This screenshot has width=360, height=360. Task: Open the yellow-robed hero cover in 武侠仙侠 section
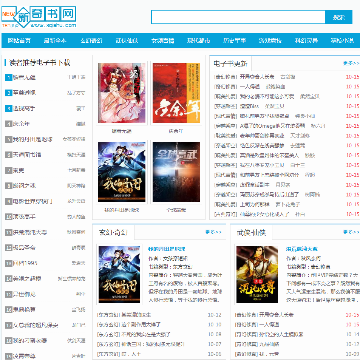coord(257,274)
